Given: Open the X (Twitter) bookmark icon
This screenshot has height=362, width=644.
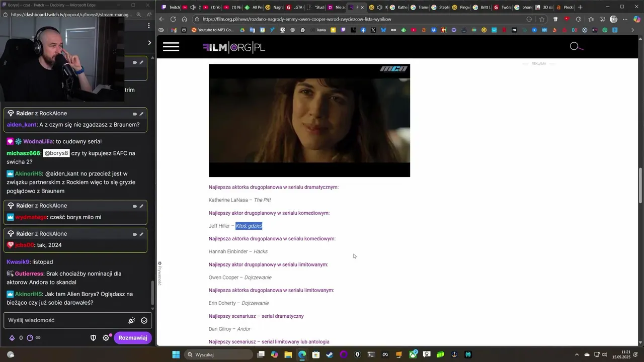Looking at the screenshot, I should click(x=373, y=30).
